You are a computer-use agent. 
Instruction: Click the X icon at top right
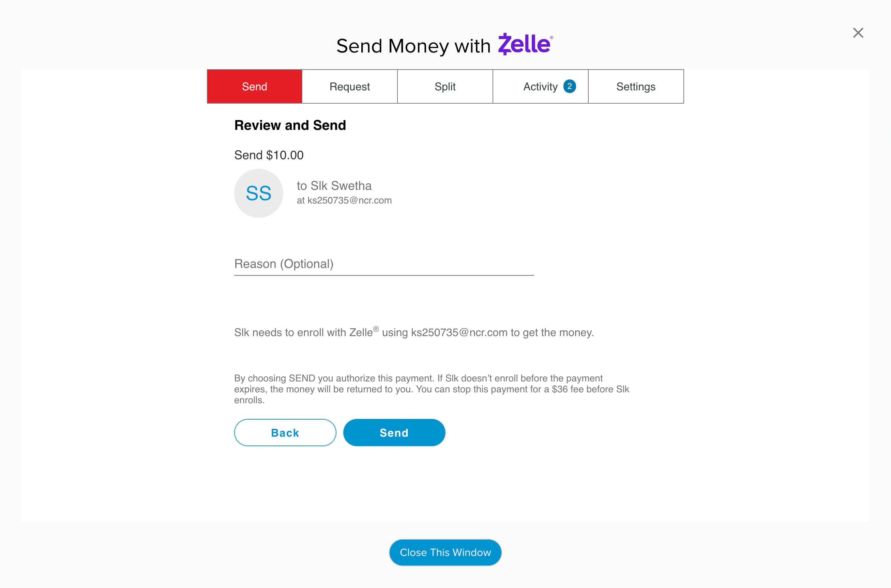(x=858, y=33)
